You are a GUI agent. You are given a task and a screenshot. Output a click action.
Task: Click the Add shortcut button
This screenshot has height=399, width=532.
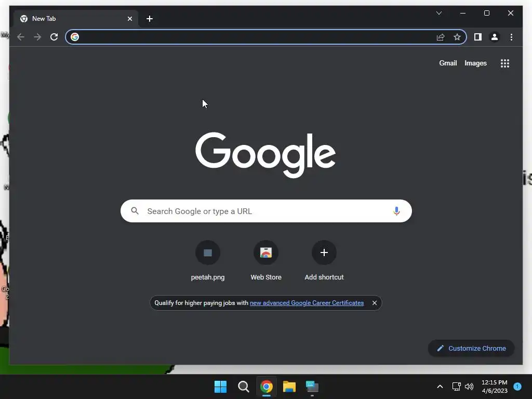point(324,261)
